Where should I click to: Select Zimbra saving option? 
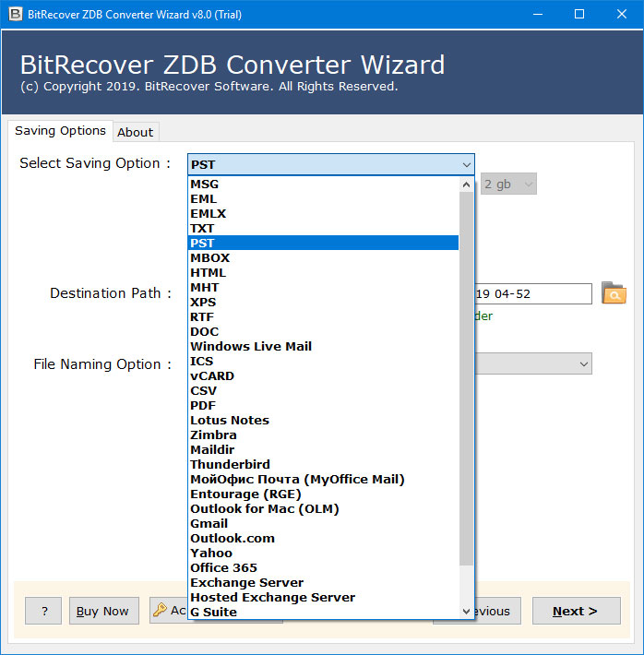(x=324, y=435)
